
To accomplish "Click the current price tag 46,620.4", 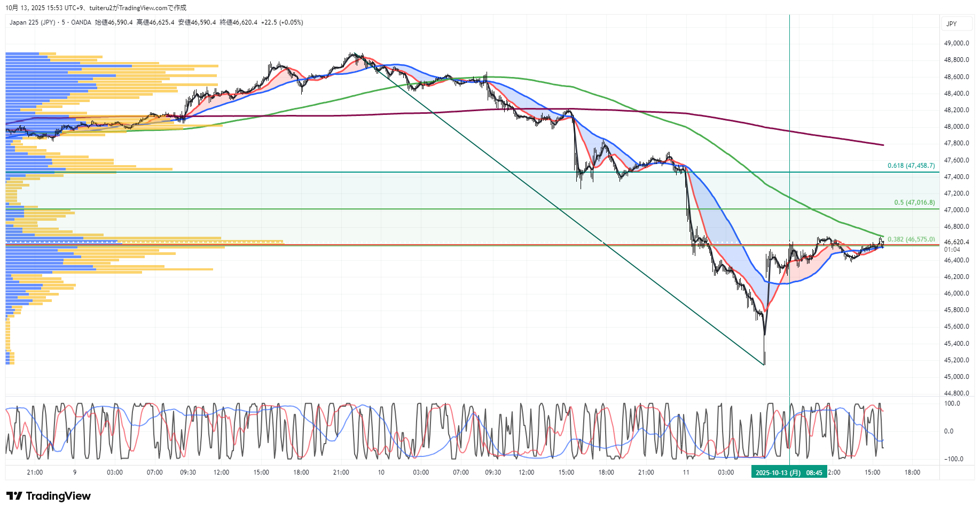I will (x=956, y=242).
